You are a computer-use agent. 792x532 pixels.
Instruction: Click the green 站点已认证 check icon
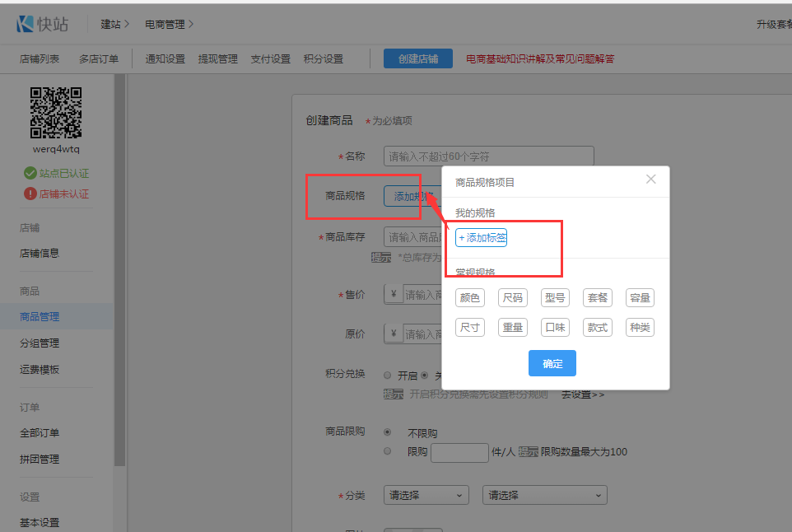click(30, 173)
